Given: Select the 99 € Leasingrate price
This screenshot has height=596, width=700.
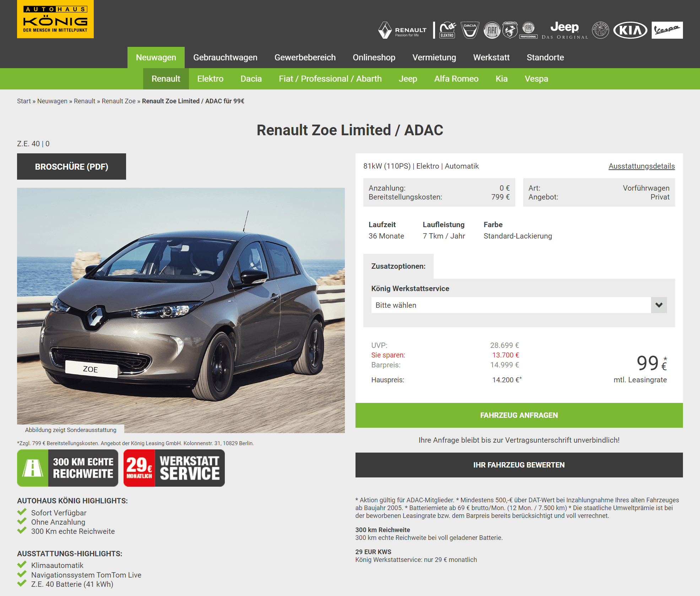Looking at the screenshot, I should [652, 363].
